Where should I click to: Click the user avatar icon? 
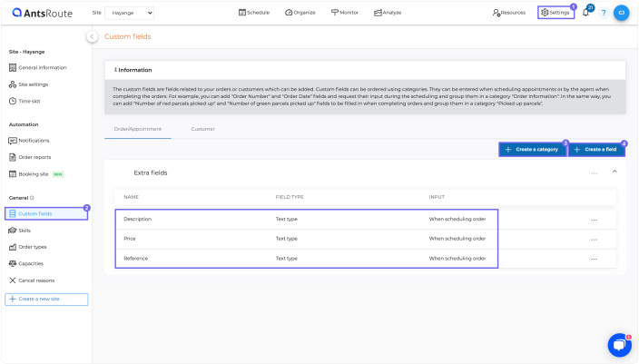pyautogui.click(x=621, y=13)
